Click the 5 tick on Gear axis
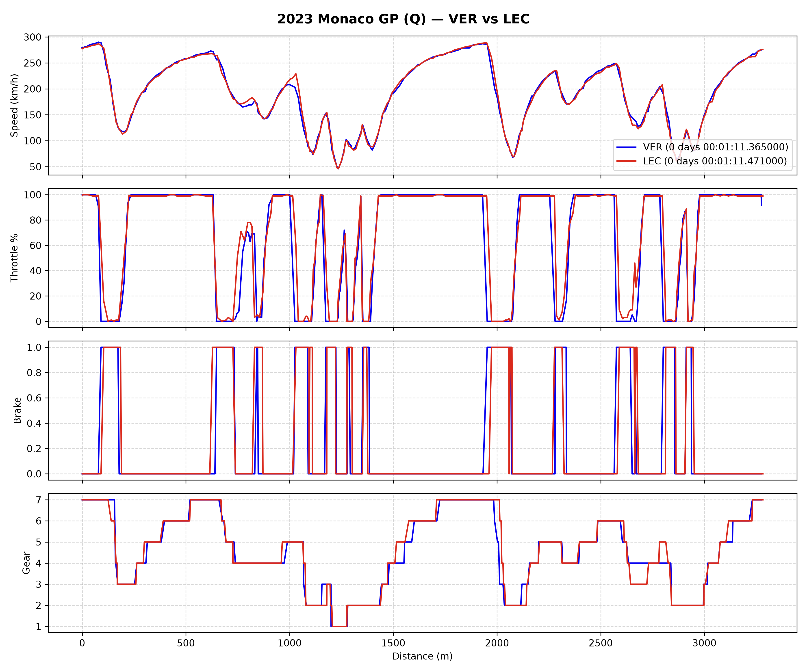This screenshot has height=672, width=807. coord(39,542)
